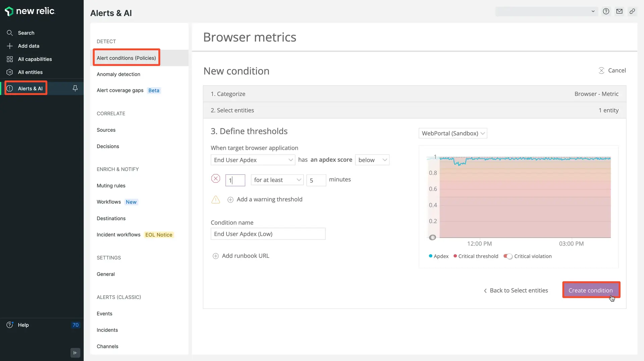Screen dimensions: 644x361
Task: Open Alert conditions (Policies)
Action: pos(126,58)
